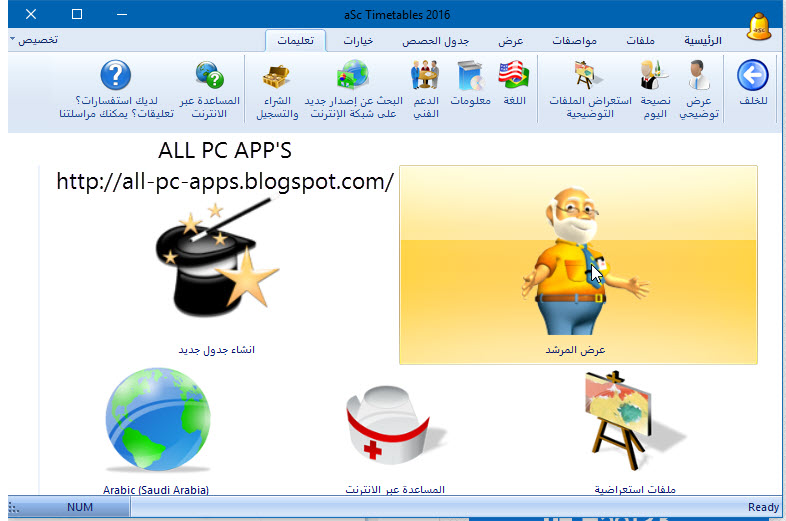The image size is (786, 521).
Task: Click the blue question mark contact icon
Action: pyautogui.click(x=116, y=78)
